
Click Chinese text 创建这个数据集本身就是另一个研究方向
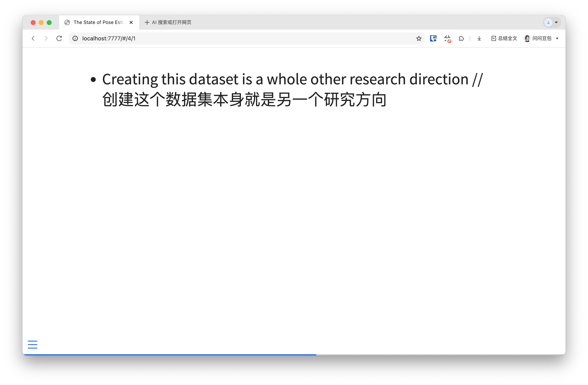click(x=244, y=100)
